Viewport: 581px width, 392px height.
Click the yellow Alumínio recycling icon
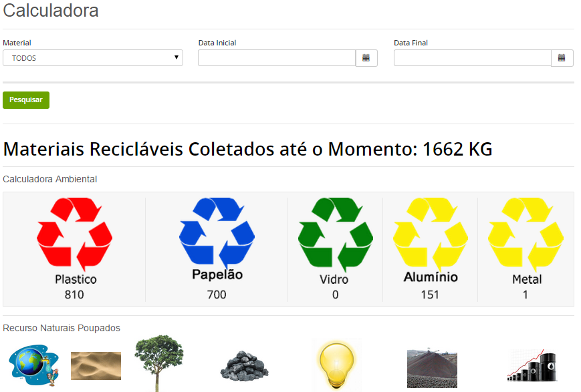click(x=430, y=234)
